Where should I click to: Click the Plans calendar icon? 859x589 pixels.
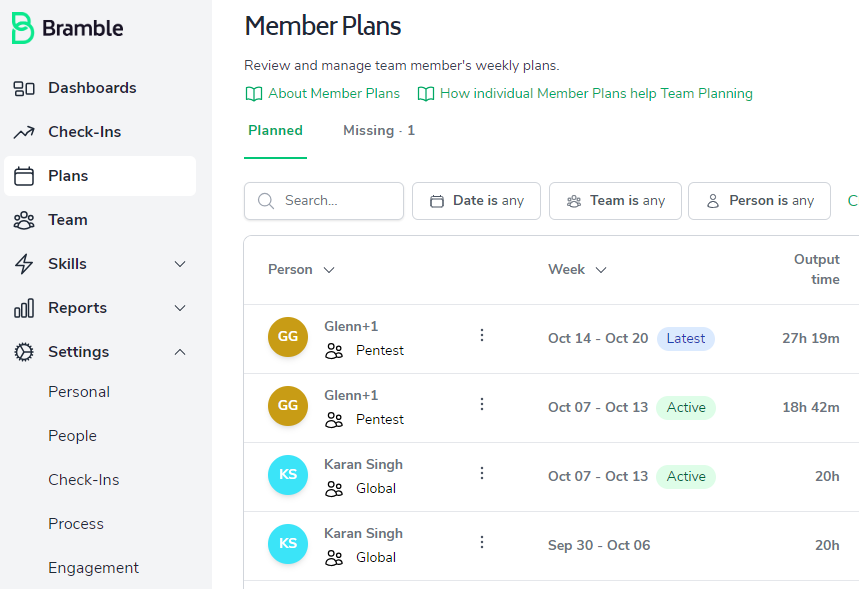point(24,176)
